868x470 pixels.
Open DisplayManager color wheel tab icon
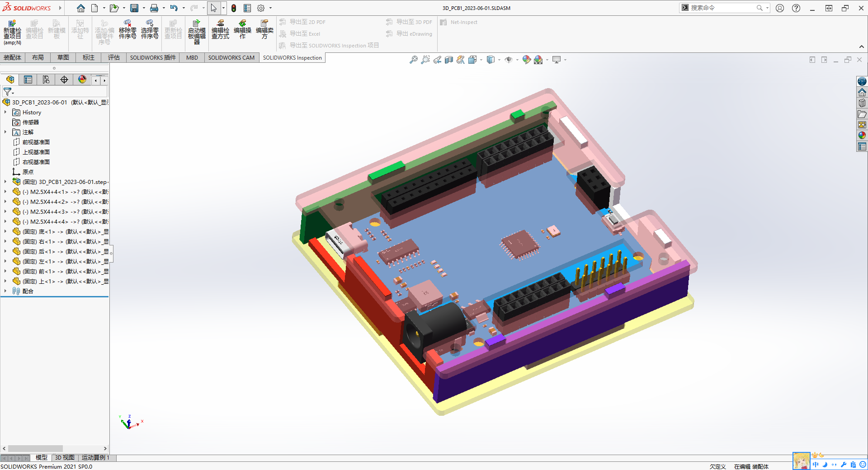tap(82, 80)
